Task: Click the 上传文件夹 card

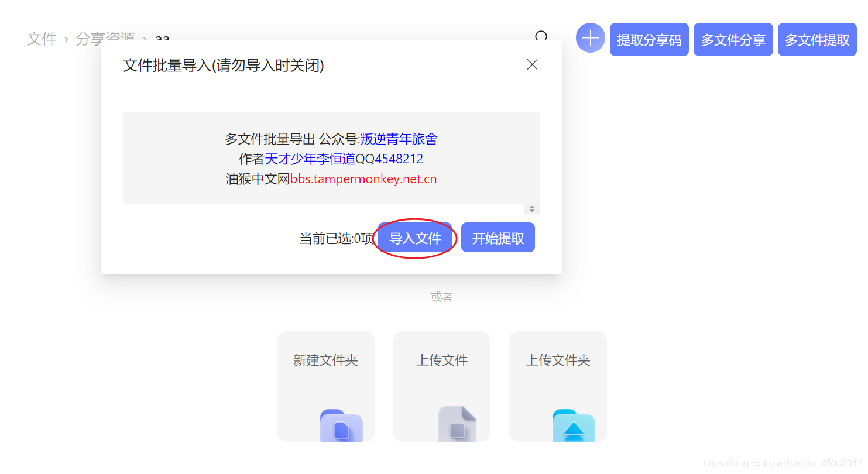Action: (x=558, y=386)
